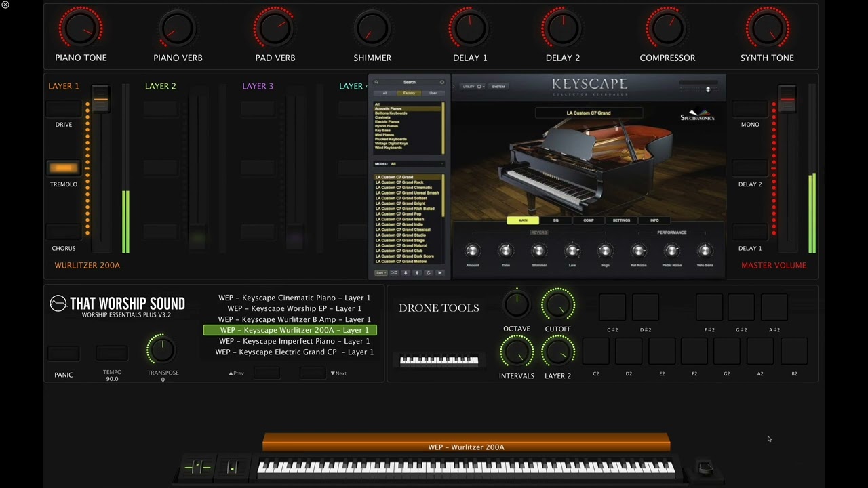Trigger the F2 drone pad
Image resolution: width=868 pixels, height=488 pixels.
[694, 352]
